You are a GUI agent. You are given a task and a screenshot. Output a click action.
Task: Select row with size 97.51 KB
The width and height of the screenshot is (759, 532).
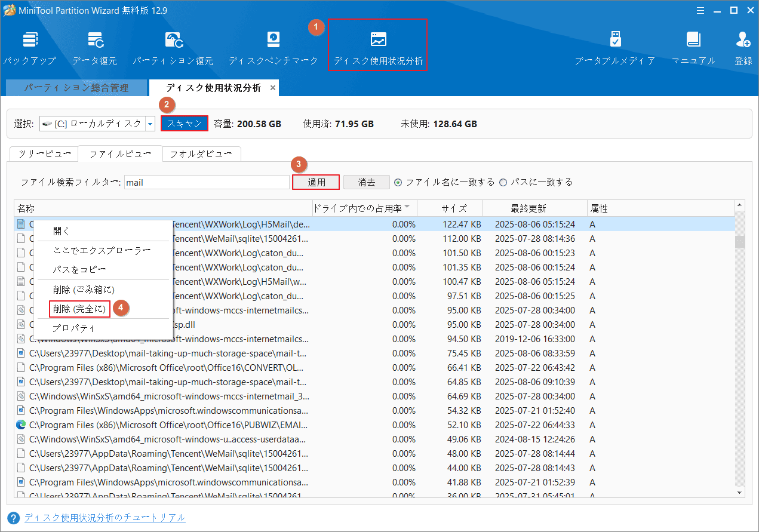[374, 296]
